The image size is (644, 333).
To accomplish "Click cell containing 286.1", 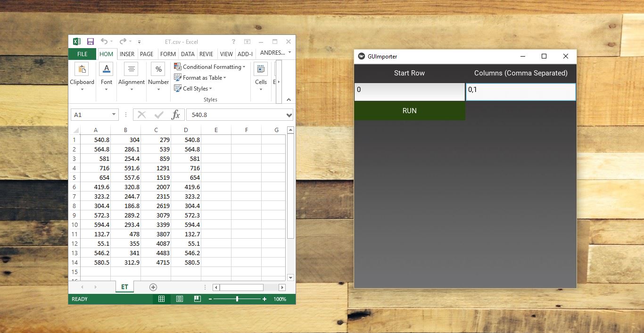I will coord(125,149).
